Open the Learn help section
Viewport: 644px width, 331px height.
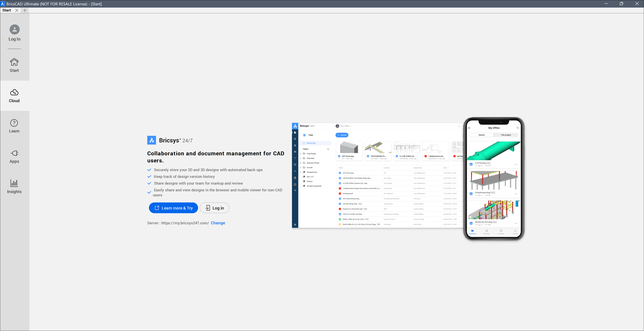[x=14, y=126]
